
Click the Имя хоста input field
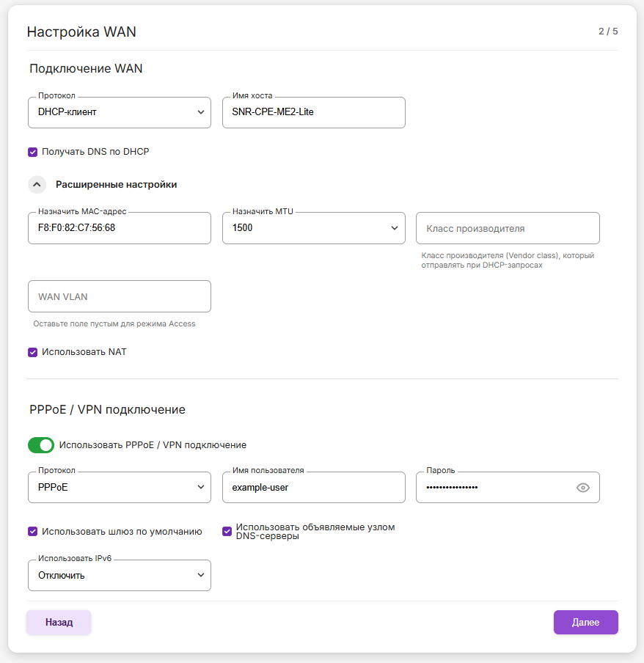point(313,112)
